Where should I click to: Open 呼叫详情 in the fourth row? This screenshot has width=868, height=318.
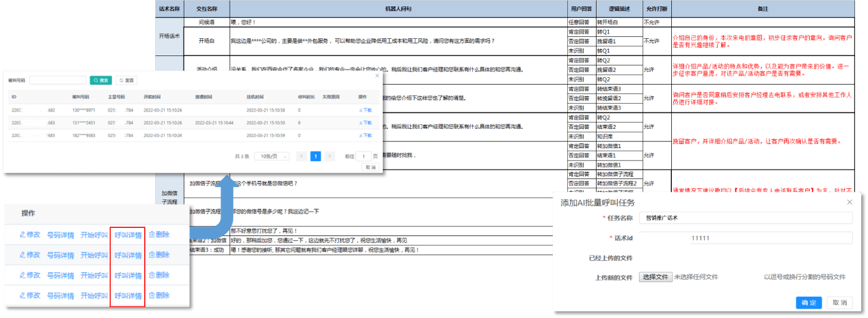pos(128,295)
